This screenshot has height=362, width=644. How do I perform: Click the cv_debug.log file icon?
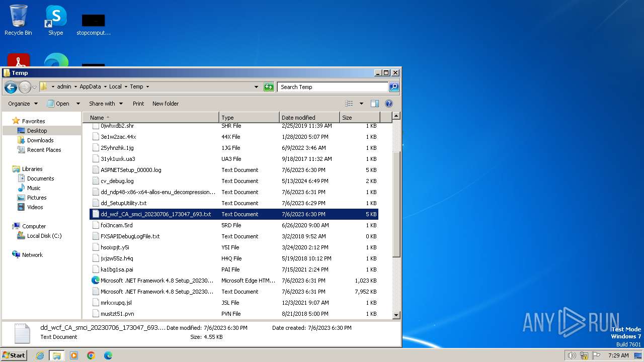point(96,181)
